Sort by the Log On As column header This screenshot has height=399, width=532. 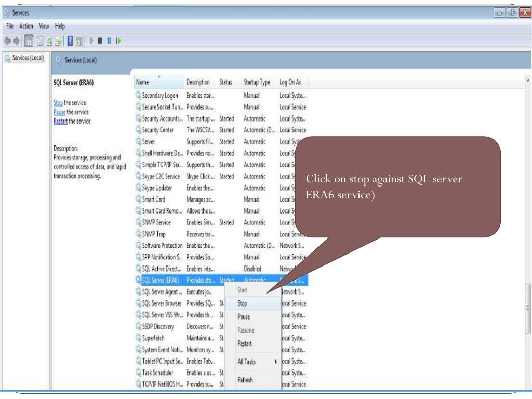click(x=292, y=82)
